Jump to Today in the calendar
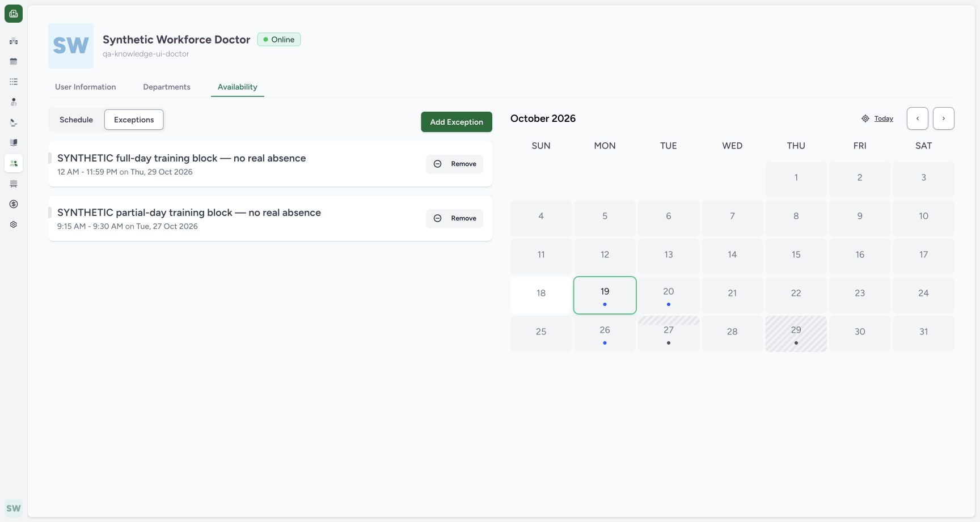 tap(884, 118)
